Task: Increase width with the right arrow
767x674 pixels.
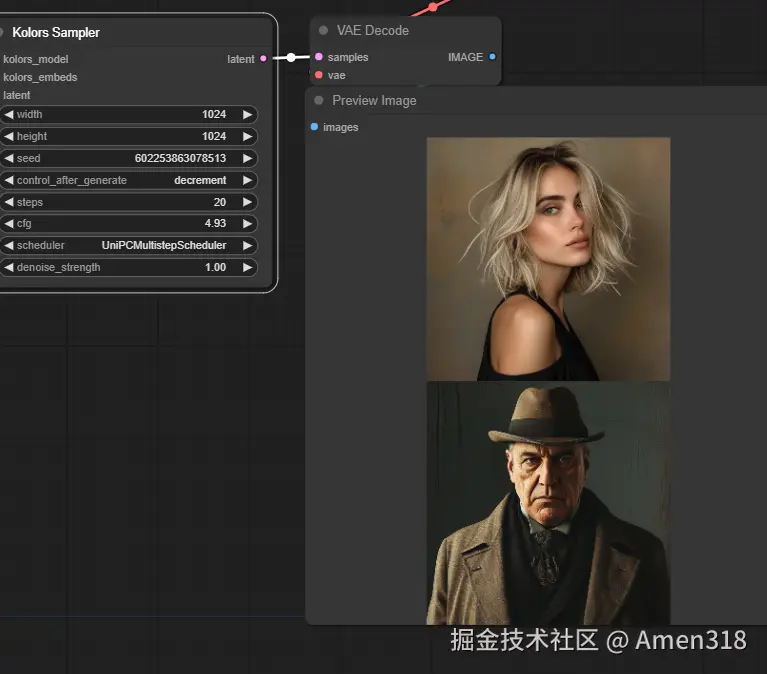Action: click(x=247, y=115)
